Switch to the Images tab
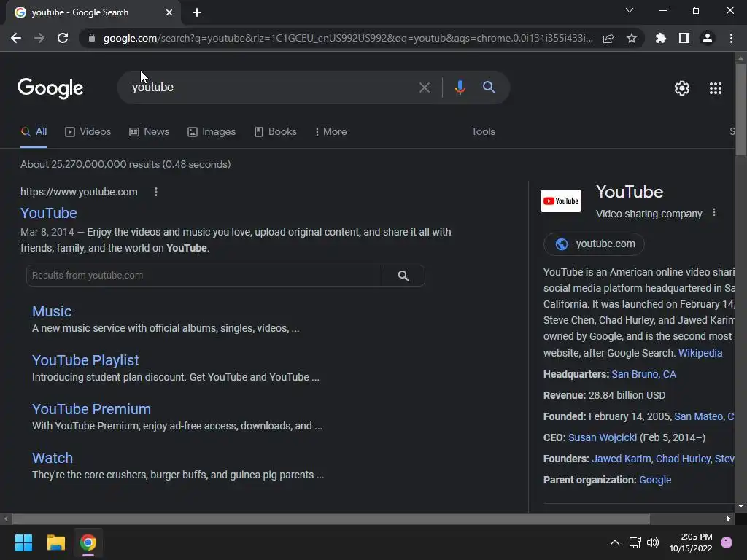747x560 pixels. point(212,132)
